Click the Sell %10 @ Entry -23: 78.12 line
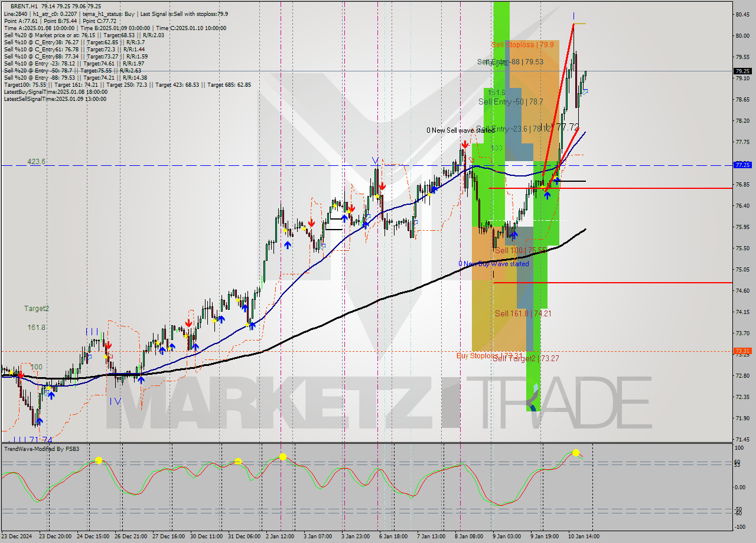 point(74,63)
